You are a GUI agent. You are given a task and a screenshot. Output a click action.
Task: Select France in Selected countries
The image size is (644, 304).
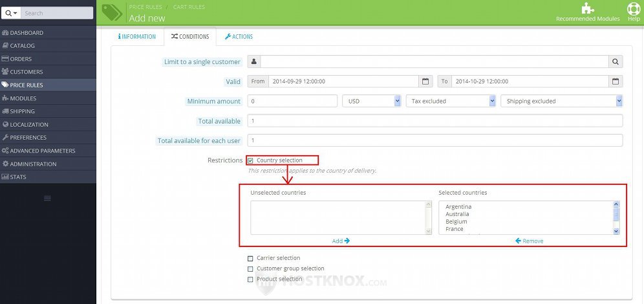point(455,229)
